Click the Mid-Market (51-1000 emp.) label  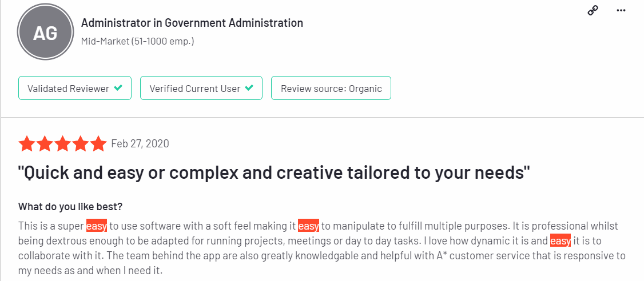coord(138,42)
